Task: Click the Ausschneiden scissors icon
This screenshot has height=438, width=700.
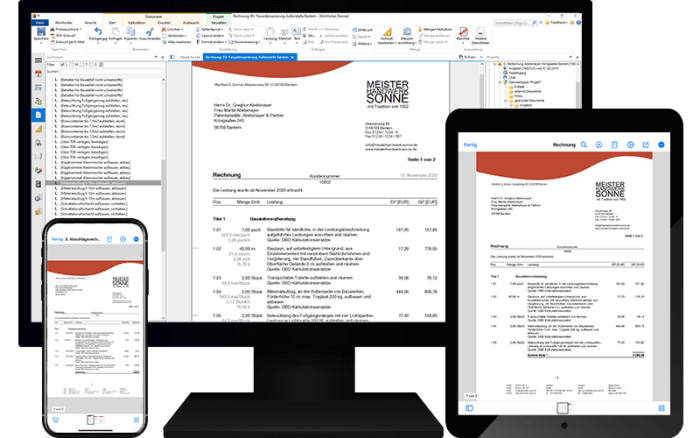Action: [150, 31]
